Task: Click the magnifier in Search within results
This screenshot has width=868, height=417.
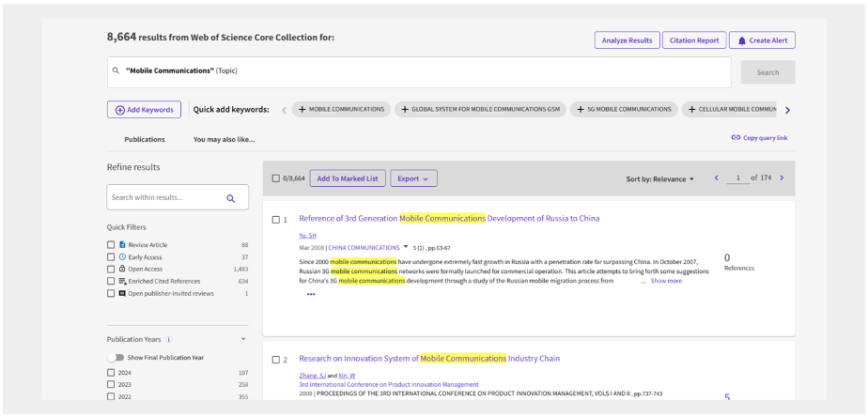Action: pyautogui.click(x=231, y=198)
